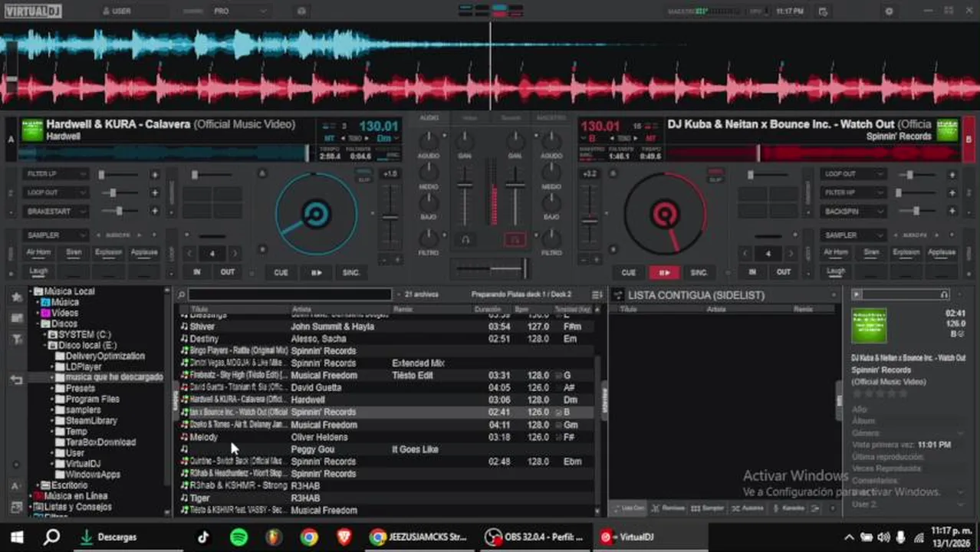
Task: Open LOOP OUT effect dropdown on deck A
Action: pos(56,192)
